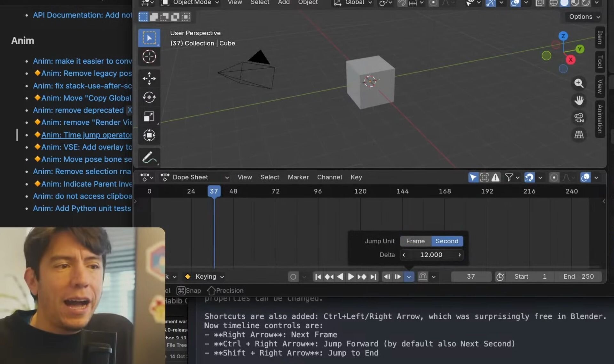The image size is (614, 364).
Task: Select the Annotate pencil tool
Action: coord(149,157)
